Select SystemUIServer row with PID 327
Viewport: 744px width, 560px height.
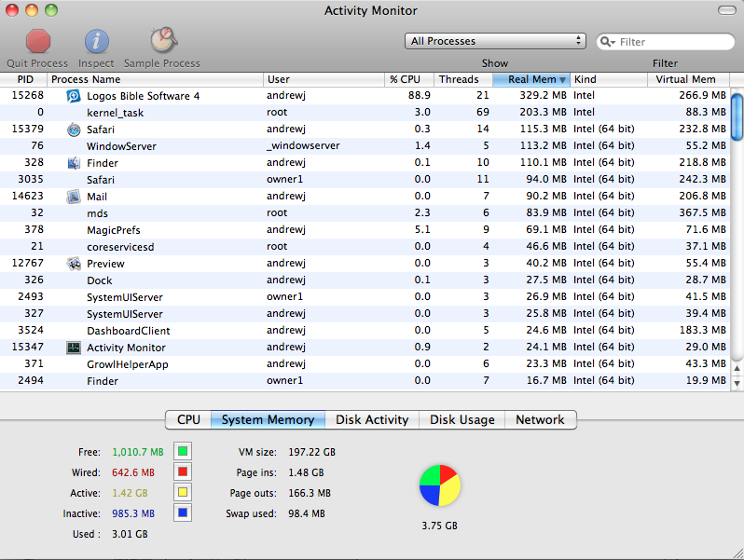click(365, 314)
